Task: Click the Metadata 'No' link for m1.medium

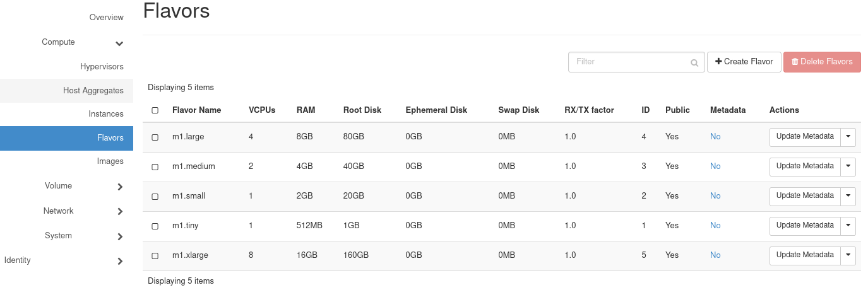Action: [715, 166]
